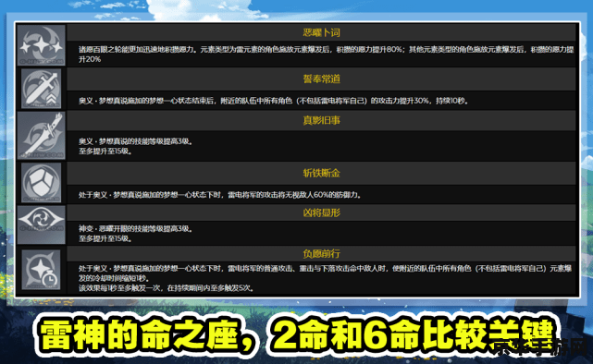Click the 负愿前行 star clock icon
The width and height of the screenshot is (593, 364).
coord(42,270)
